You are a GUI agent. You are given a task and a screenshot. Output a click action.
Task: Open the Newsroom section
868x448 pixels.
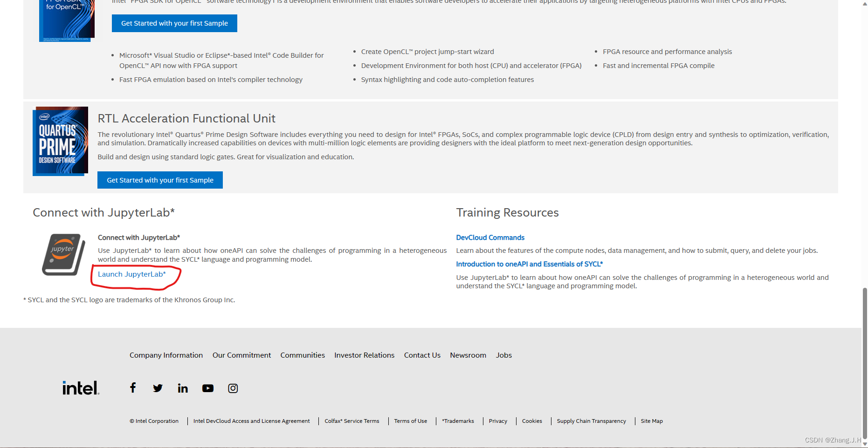coord(468,355)
